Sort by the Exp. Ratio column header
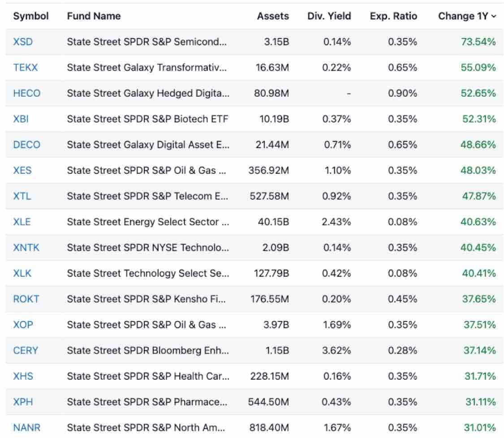Screen dimensions: 504x438 click(393, 16)
